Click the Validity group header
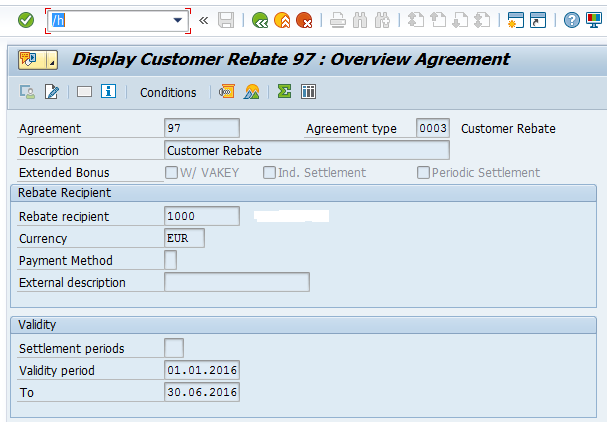The width and height of the screenshot is (607, 422). [304, 325]
